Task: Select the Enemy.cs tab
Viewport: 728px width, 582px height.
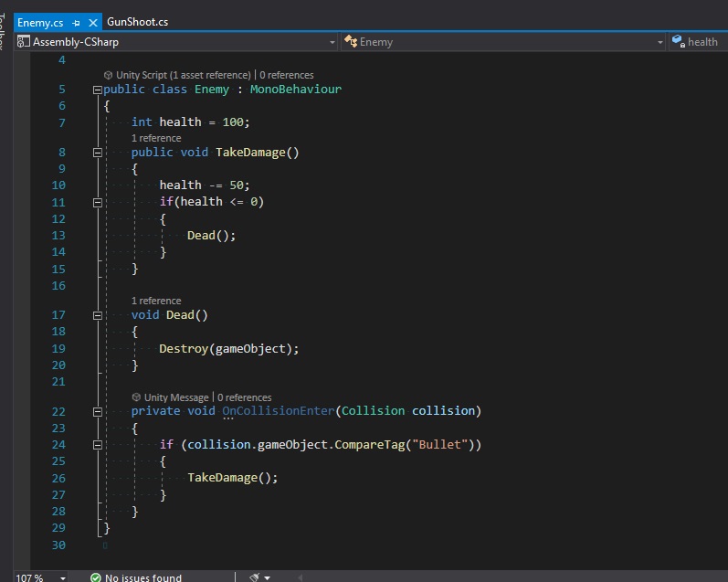Action: coord(40,22)
